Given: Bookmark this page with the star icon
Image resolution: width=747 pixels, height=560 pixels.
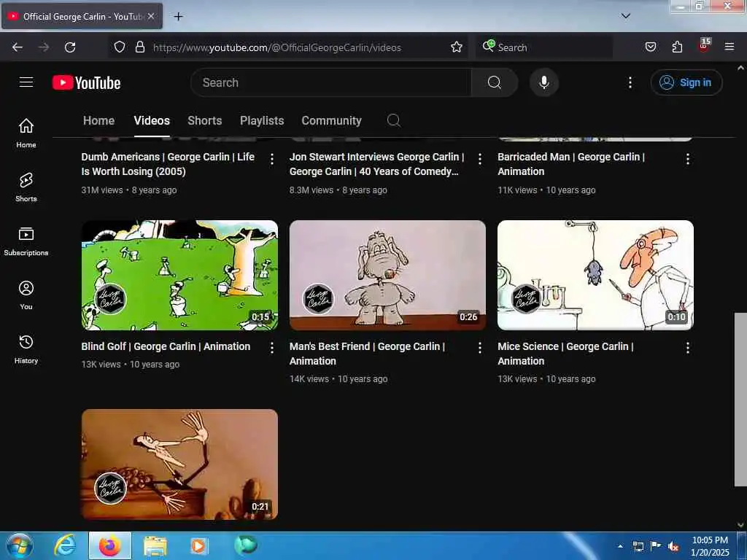Looking at the screenshot, I should 457,47.
